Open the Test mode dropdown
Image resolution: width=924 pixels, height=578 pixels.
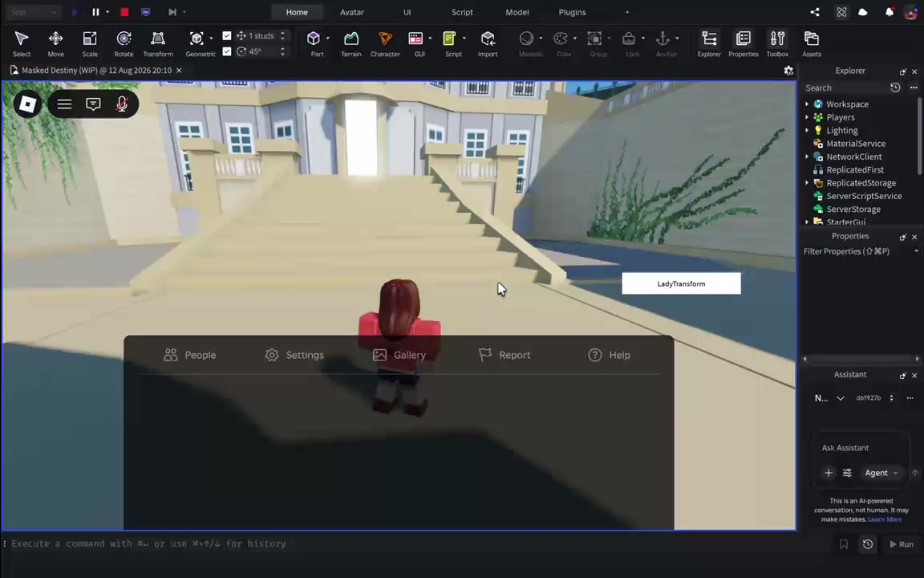pyautogui.click(x=34, y=12)
